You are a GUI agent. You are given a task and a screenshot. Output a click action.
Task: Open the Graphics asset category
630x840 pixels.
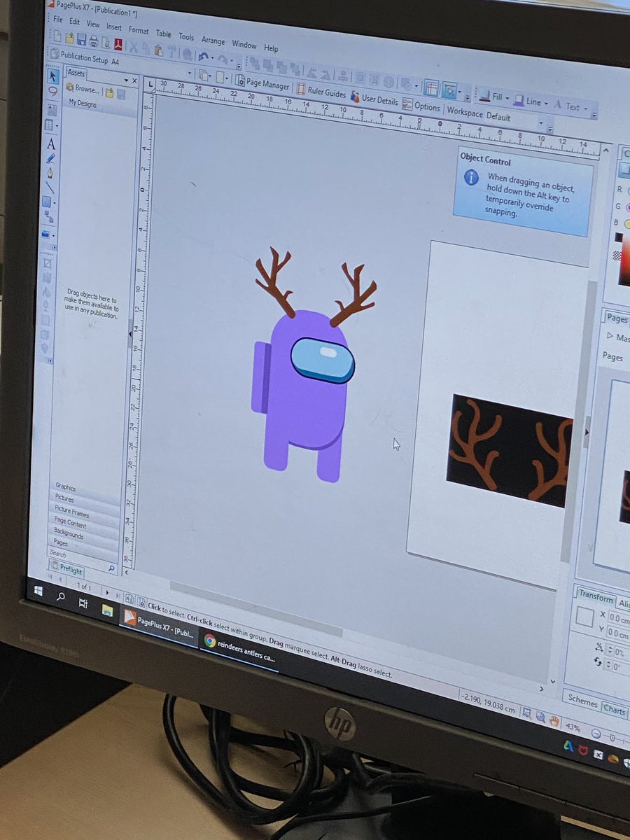66,487
